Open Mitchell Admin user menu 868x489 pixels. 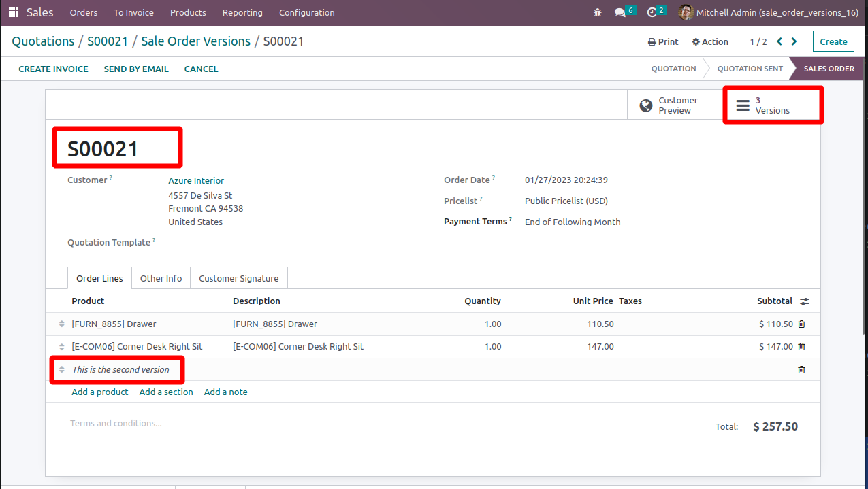(x=769, y=12)
